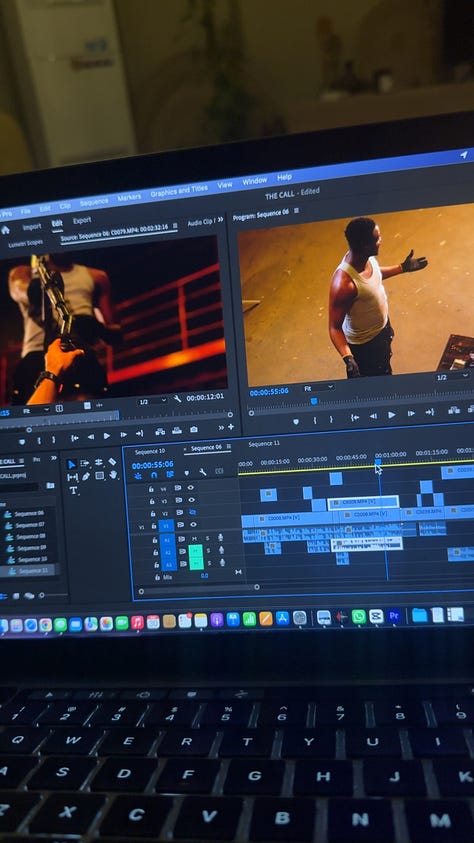This screenshot has height=843, width=474.
Task: Switch to the Edit tab
Action: point(56,224)
